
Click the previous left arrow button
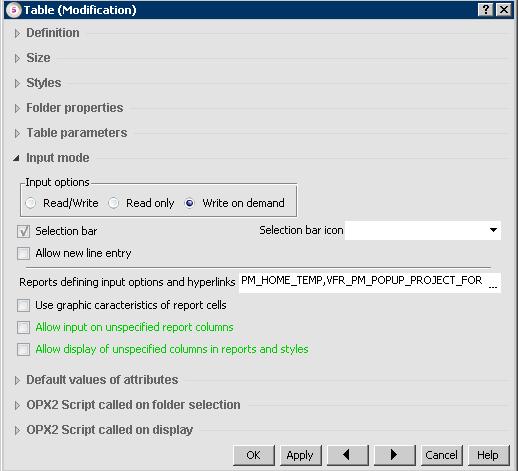coord(347,455)
